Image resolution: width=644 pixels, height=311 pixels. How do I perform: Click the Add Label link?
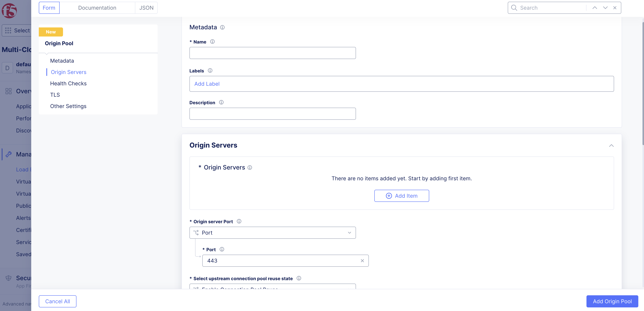pyautogui.click(x=207, y=84)
